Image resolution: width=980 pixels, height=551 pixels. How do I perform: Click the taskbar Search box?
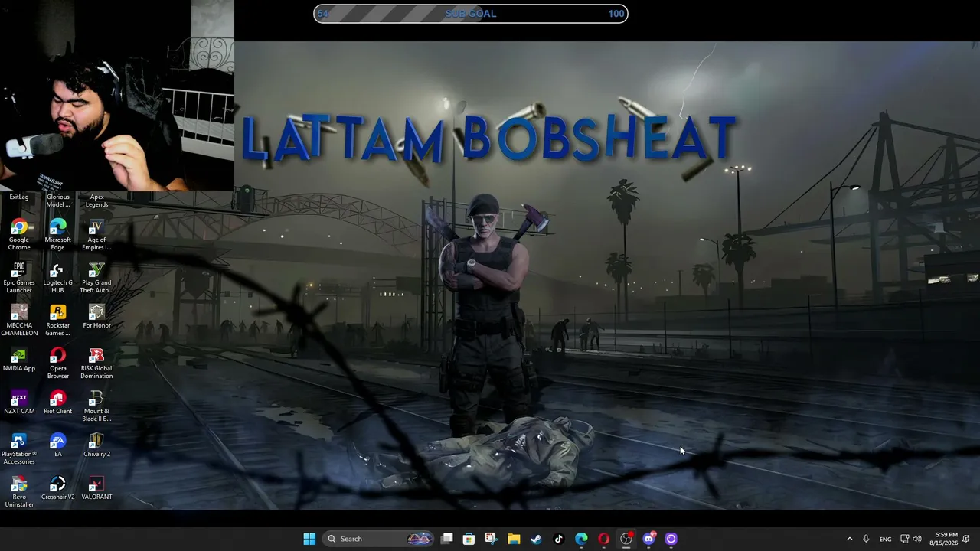(378, 539)
